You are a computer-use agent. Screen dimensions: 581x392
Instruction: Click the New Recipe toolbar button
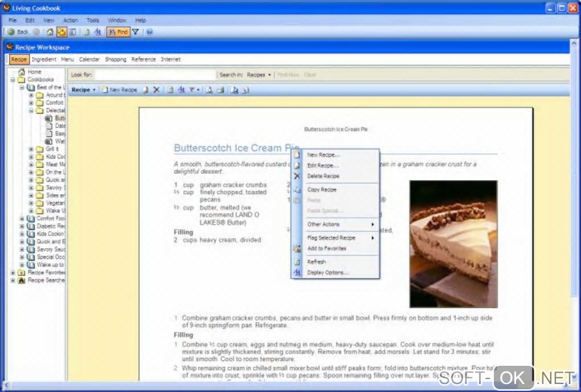click(120, 90)
